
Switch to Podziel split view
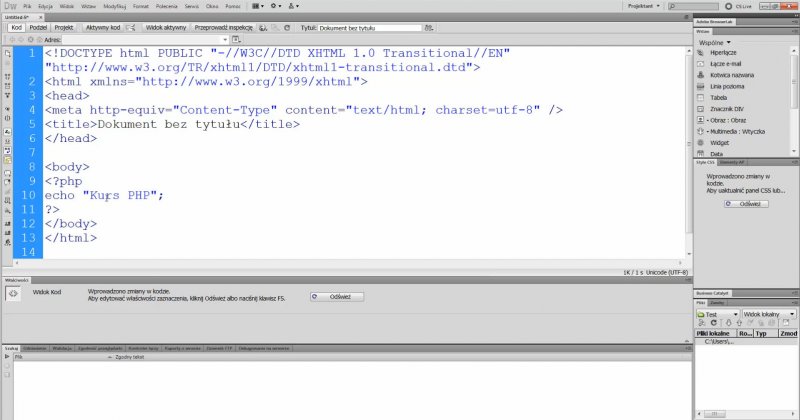tap(39, 29)
